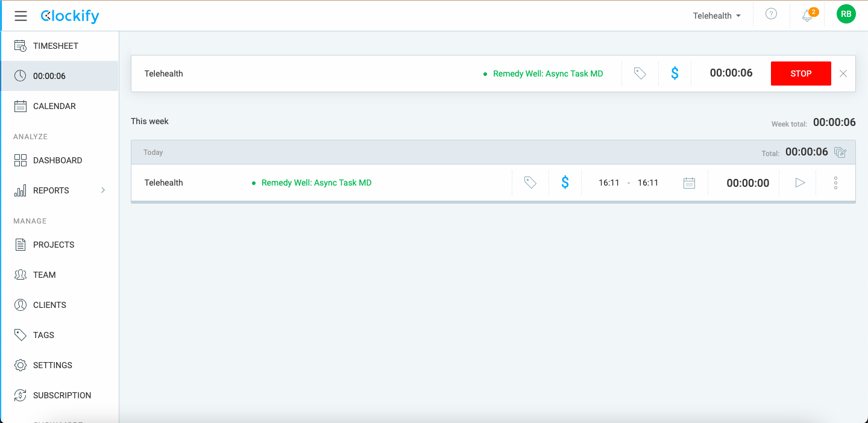Open more options for today's entry
Image resolution: width=868 pixels, height=423 pixels.
835,183
